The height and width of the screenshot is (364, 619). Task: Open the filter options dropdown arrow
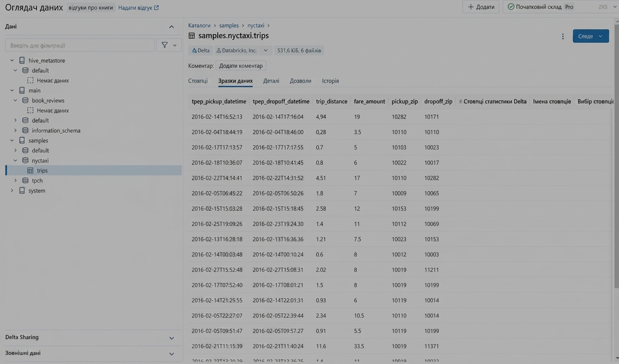click(x=175, y=45)
